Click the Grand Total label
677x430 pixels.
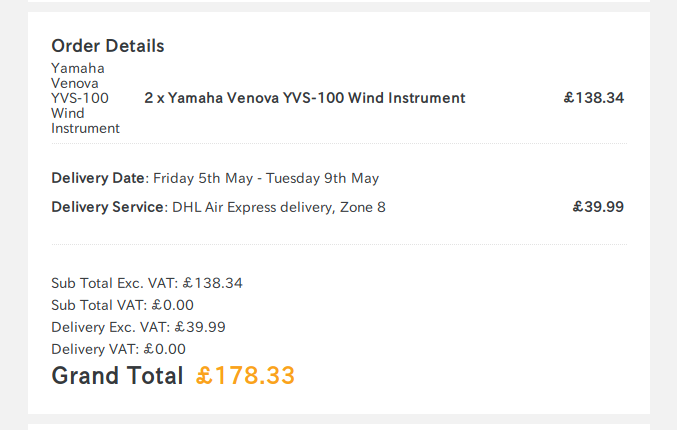117,376
